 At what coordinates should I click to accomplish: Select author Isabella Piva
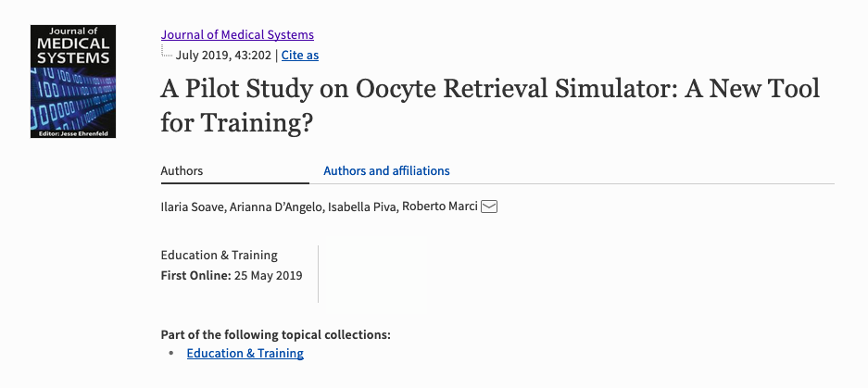click(x=362, y=207)
